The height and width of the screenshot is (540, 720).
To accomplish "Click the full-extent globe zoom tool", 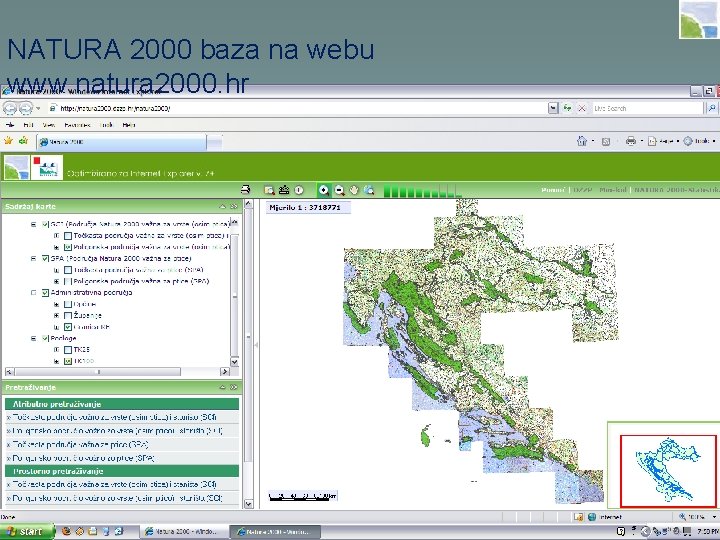I will [x=369, y=190].
